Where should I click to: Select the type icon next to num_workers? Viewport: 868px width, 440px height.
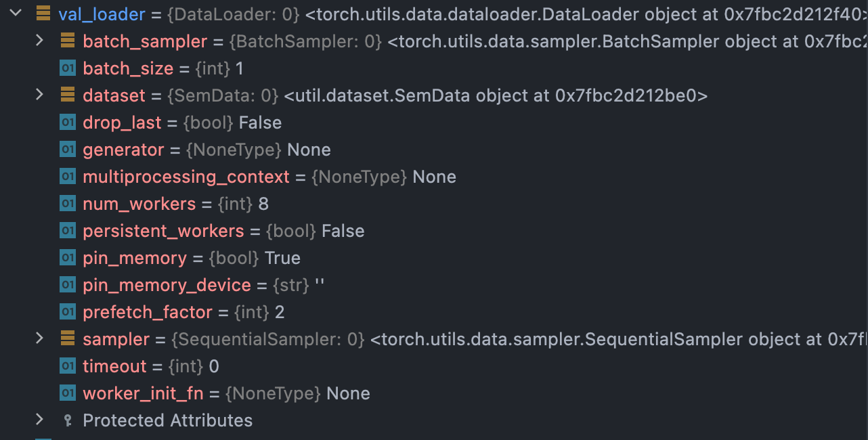click(68, 203)
